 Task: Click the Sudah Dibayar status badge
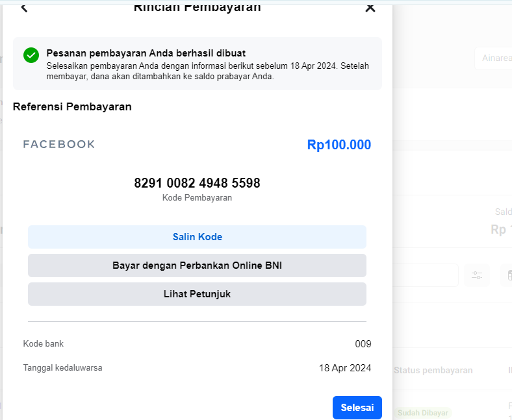[423, 412]
